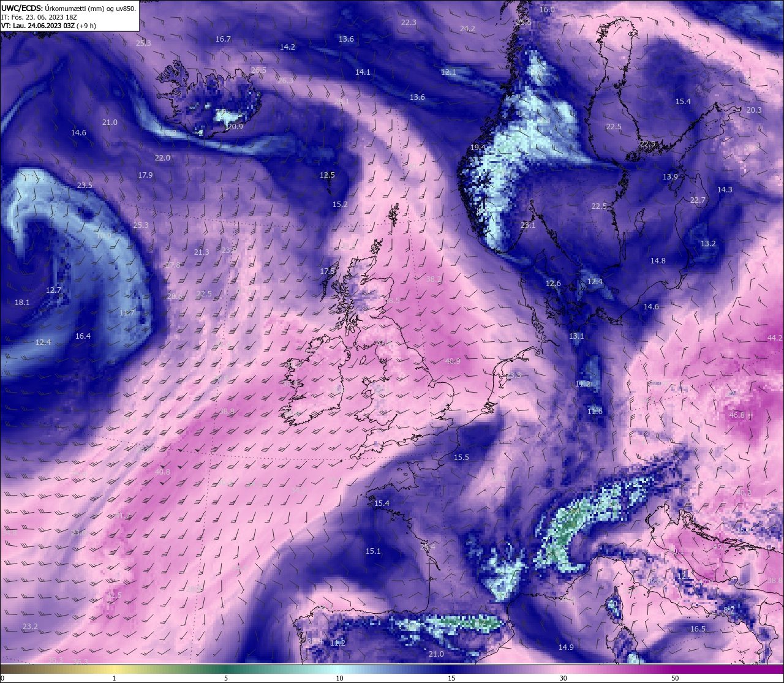Click the color scale at the 50 label
Screen dimensions: 784x683
[x=675, y=678]
